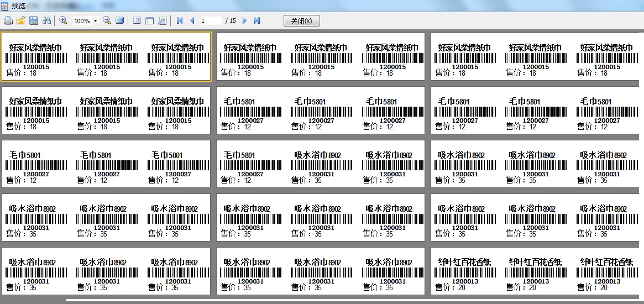644x304 pixels.
Task: Open page settings with the wrench icon
Action: pyautogui.click(x=162, y=20)
